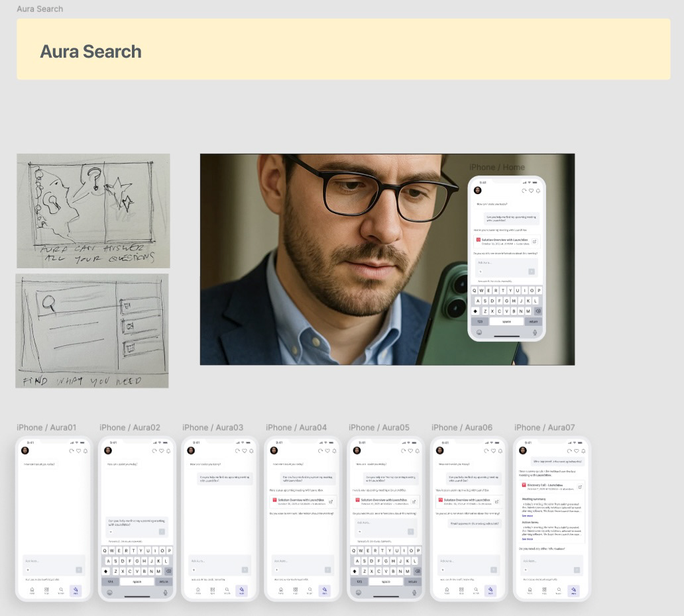Select the 'iPhone / Aura01' frame label
Image resolution: width=684 pixels, height=616 pixels.
tap(46, 428)
